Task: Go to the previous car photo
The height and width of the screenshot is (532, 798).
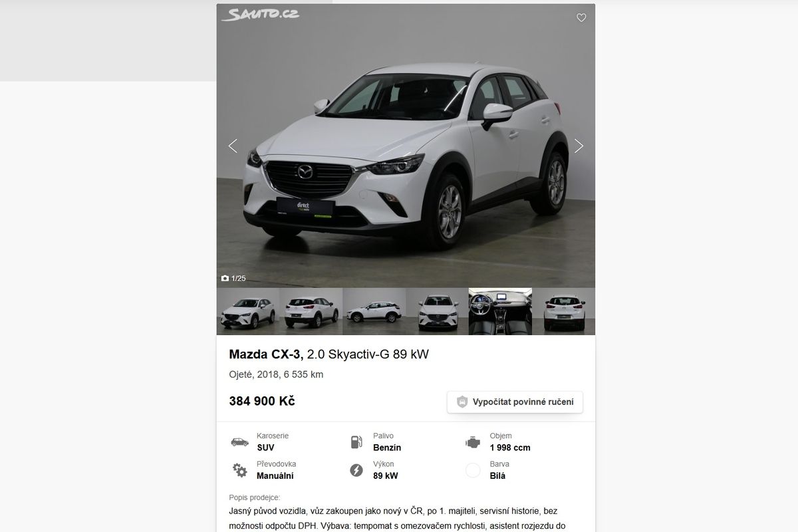Action: (x=233, y=146)
